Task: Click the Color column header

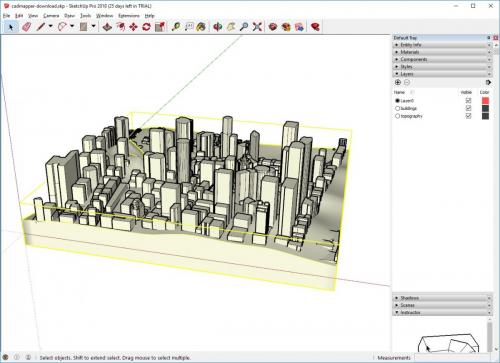Action: (x=484, y=92)
